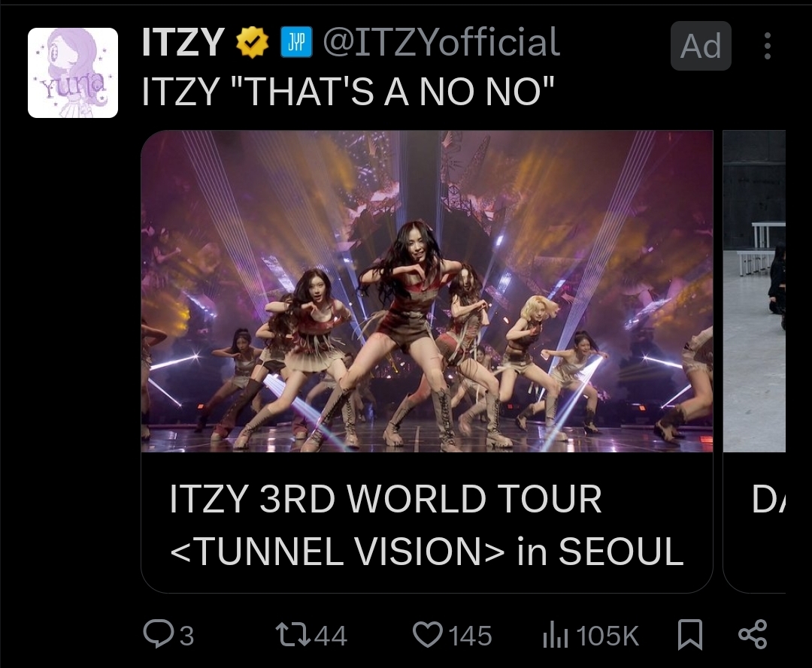The width and height of the screenshot is (812, 668).
Task: Open the second carousel card thumbnail
Action: coord(754,292)
